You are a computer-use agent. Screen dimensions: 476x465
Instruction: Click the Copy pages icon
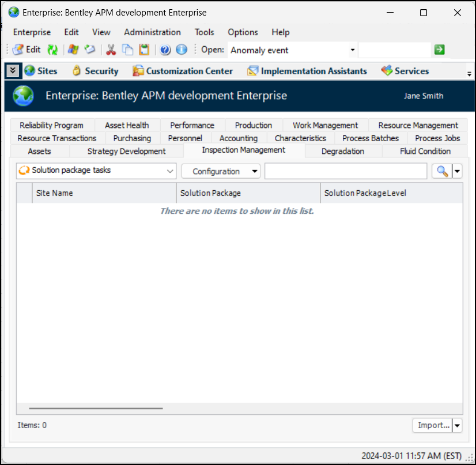(x=127, y=50)
